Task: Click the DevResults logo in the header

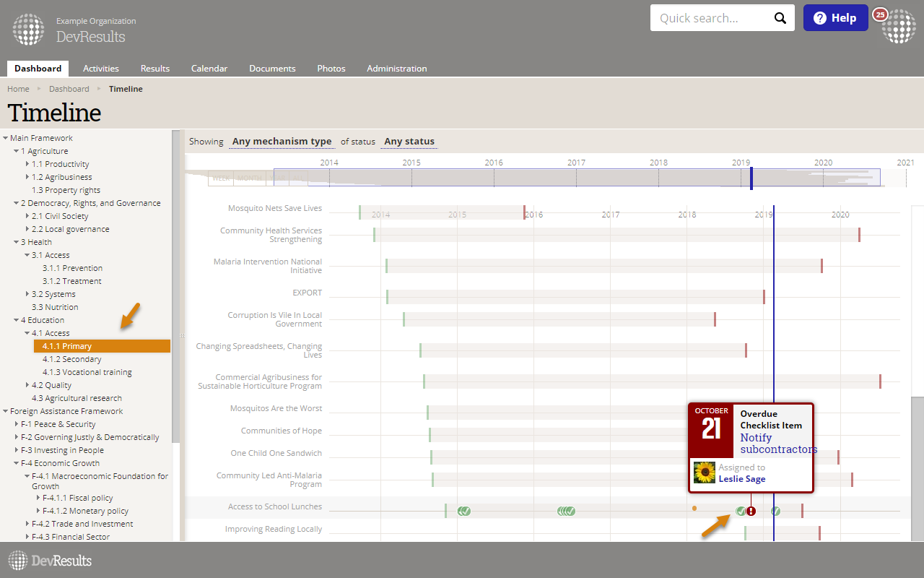Action: tap(28, 29)
